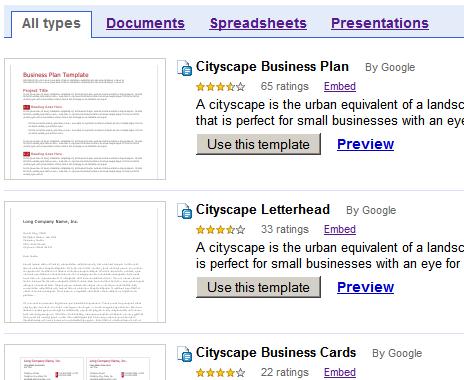Open Cityscape Letterhead thumbnail
The image size is (464, 380).
pos(85,262)
